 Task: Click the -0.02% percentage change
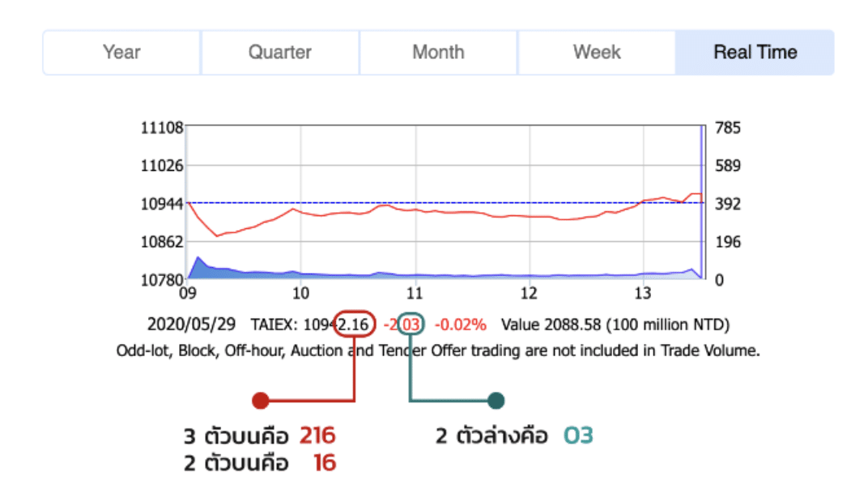tap(461, 325)
